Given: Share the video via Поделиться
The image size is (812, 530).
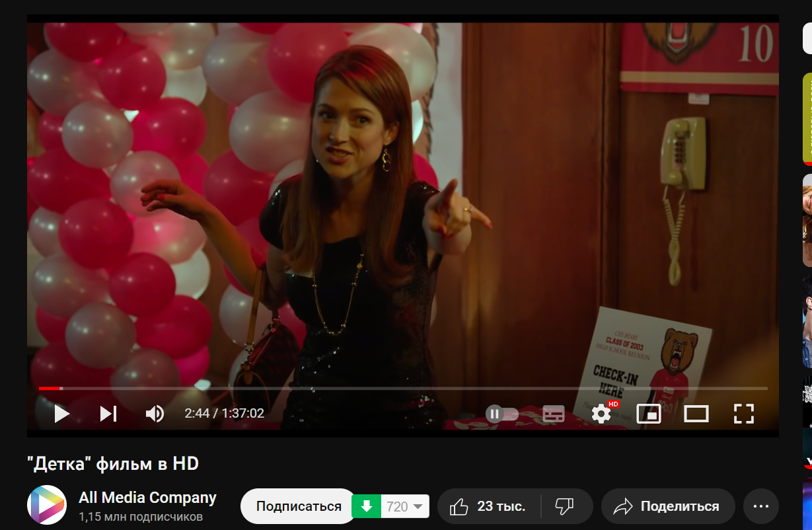Looking at the screenshot, I should click(668, 506).
